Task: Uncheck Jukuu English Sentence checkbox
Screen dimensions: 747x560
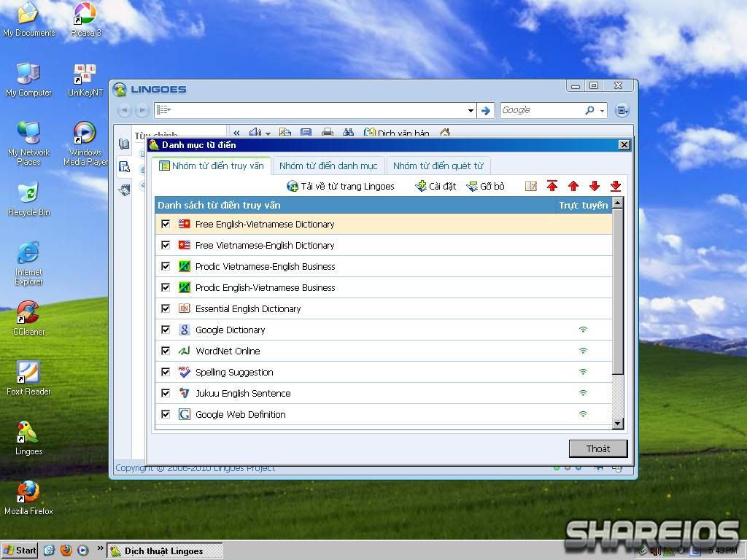Action: click(x=166, y=393)
